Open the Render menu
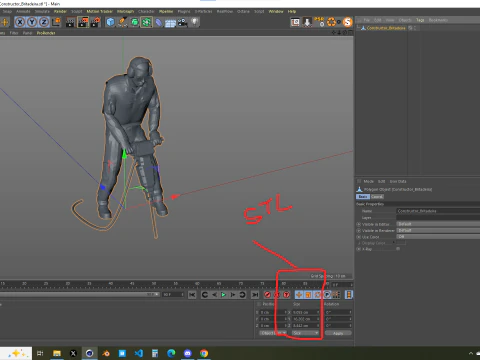 click(60, 11)
